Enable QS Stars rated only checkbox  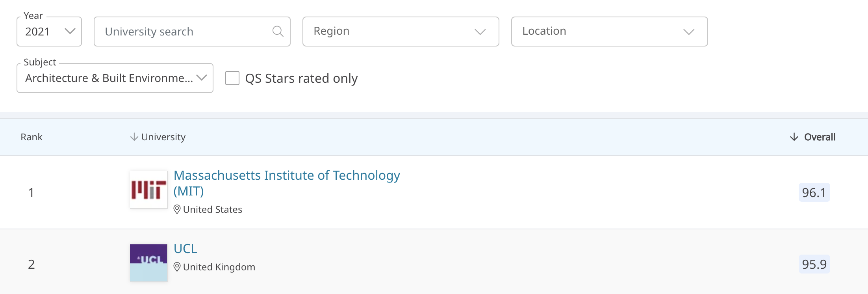click(x=232, y=78)
